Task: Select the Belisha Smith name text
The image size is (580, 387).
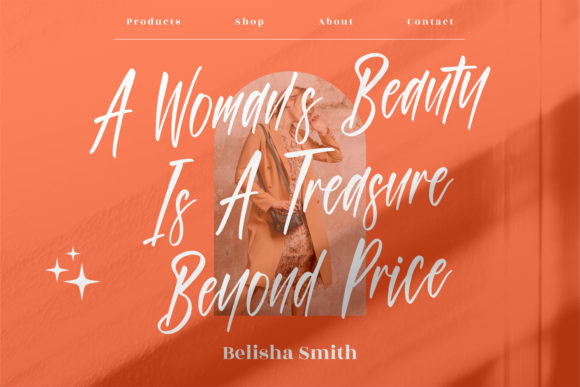Action: coord(290,353)
